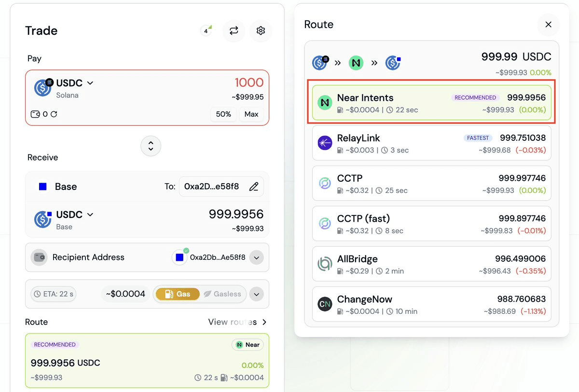Open the trade settings gear icon
The height and width of the screenshot is (392, 579).
(261, 30)
